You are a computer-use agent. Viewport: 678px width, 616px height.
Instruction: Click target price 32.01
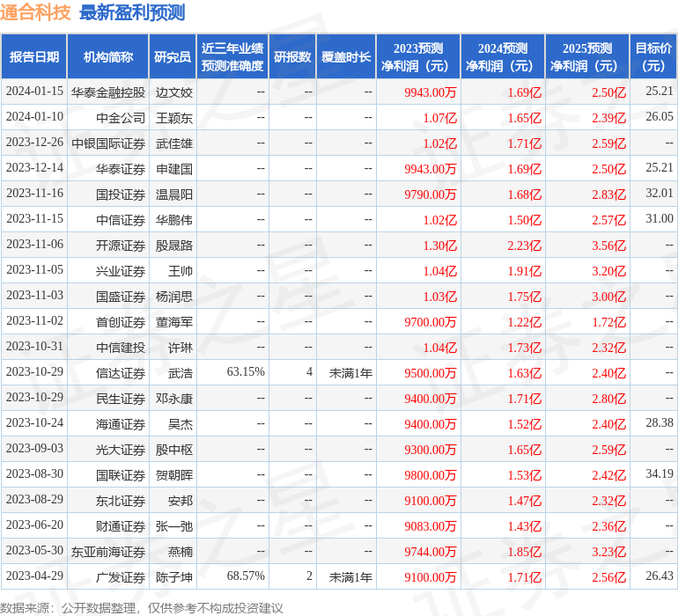click(x=660, y=194)
